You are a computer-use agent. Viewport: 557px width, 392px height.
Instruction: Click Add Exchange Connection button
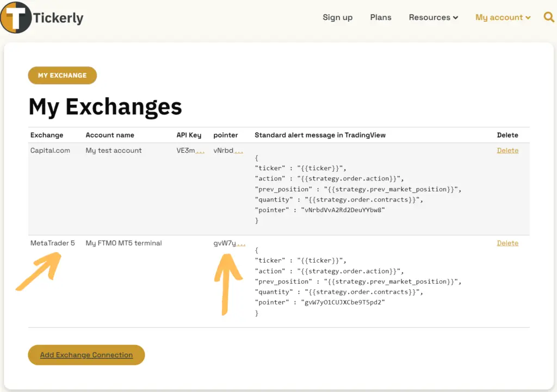[x=86, y=354]
